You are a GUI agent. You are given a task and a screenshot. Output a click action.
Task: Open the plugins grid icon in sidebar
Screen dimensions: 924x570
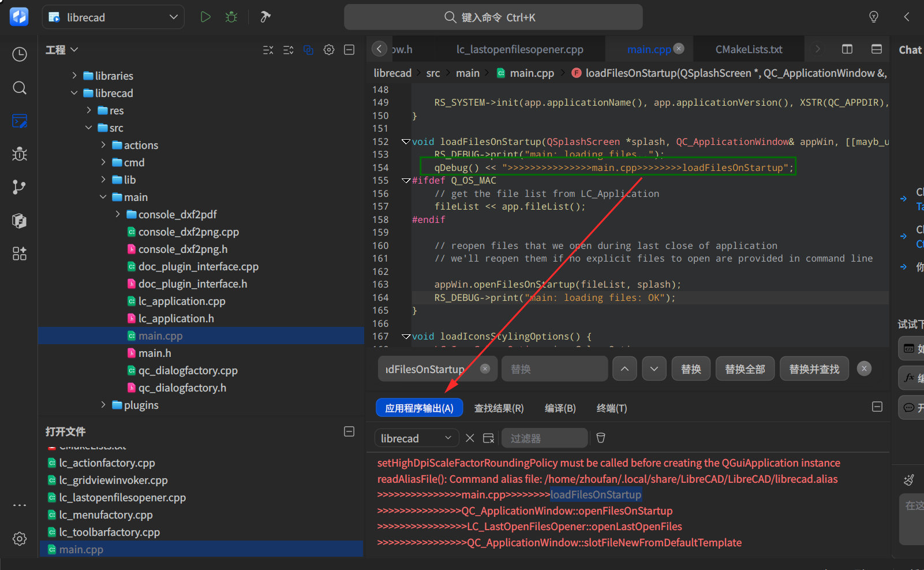coord(20,254)
